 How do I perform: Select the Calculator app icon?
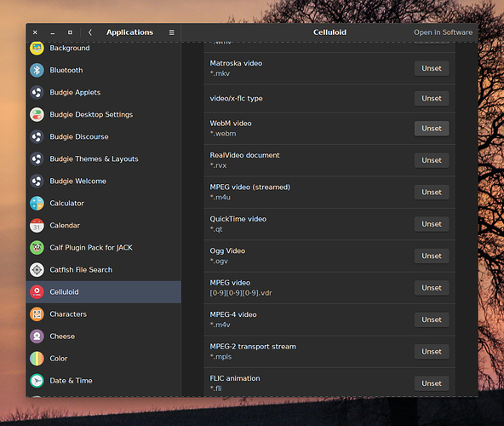37,204
